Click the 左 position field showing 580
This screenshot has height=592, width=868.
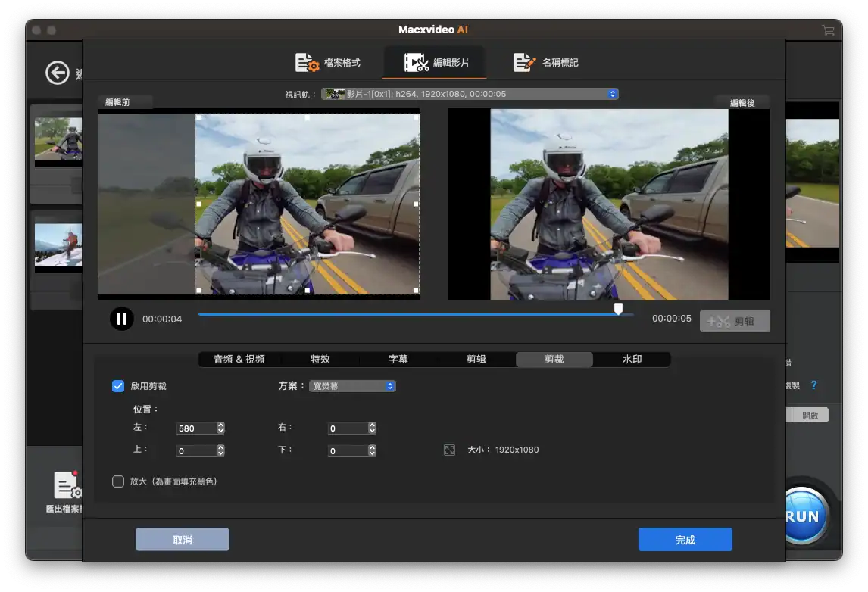click(x=196, y=428)
